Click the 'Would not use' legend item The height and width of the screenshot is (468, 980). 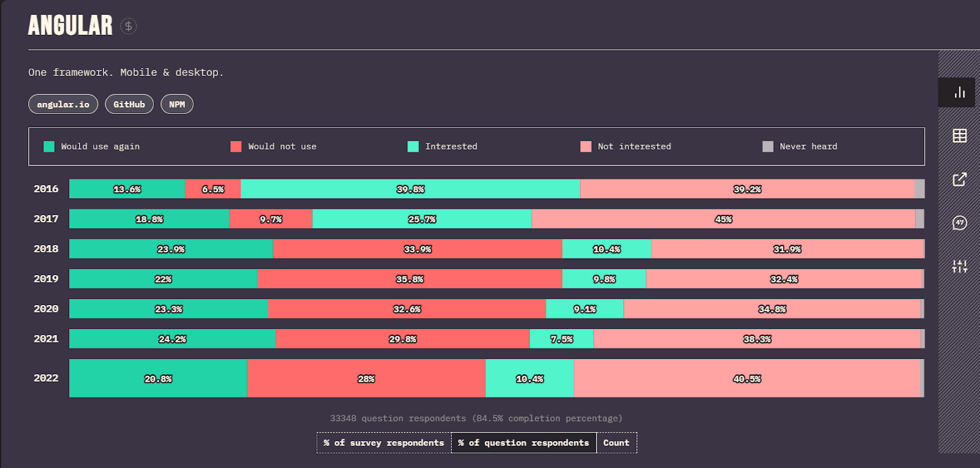273,146
